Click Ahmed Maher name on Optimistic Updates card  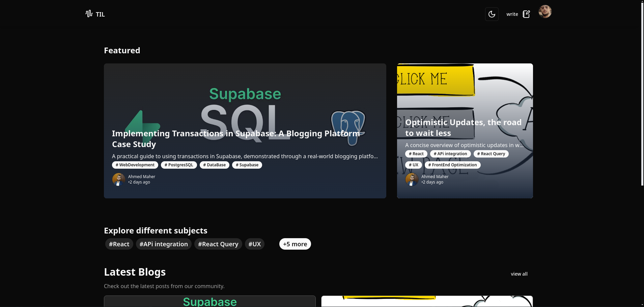point(435,177)
